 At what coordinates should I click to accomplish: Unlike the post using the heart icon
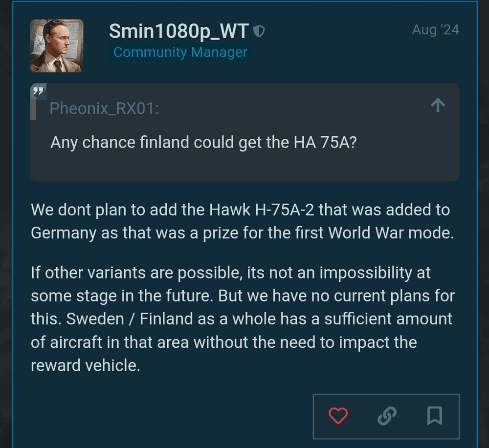tap(338, 416)
